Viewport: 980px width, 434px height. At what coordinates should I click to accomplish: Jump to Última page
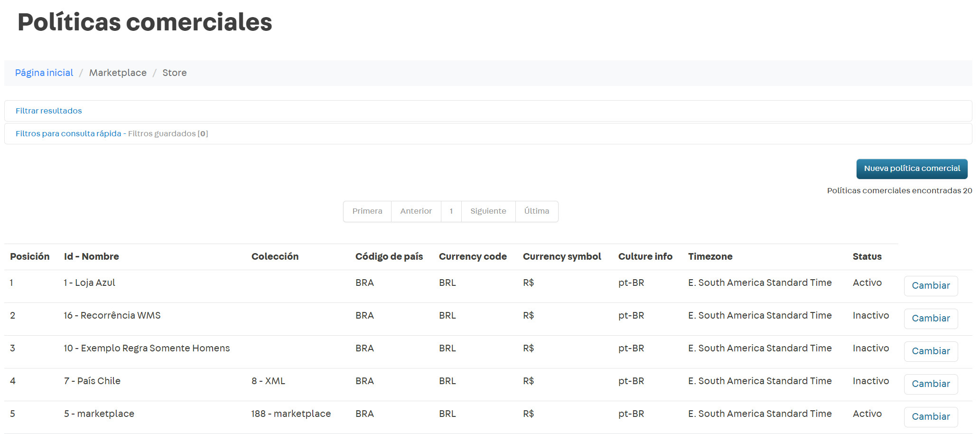point(536,211)
